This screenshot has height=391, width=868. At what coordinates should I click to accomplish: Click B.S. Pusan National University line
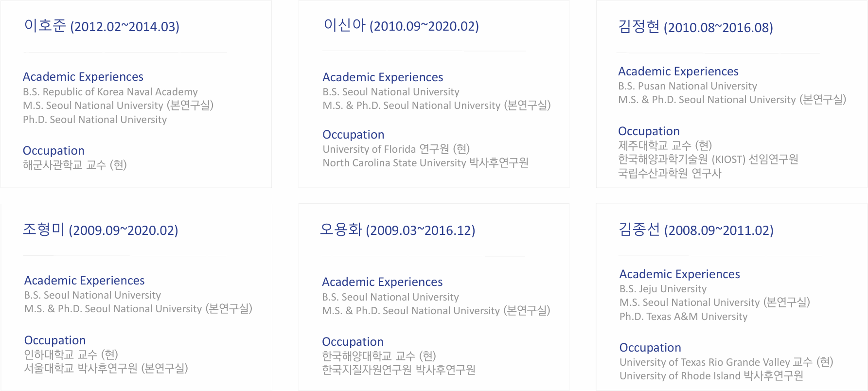point(687,86)
